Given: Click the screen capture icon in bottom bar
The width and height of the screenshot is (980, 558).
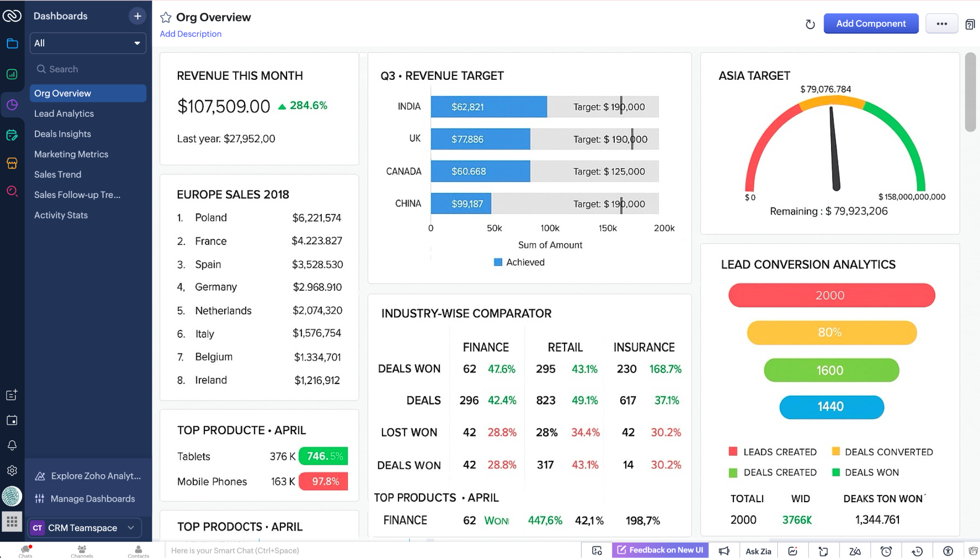Looking at the screenshot, I should [597, 551].
